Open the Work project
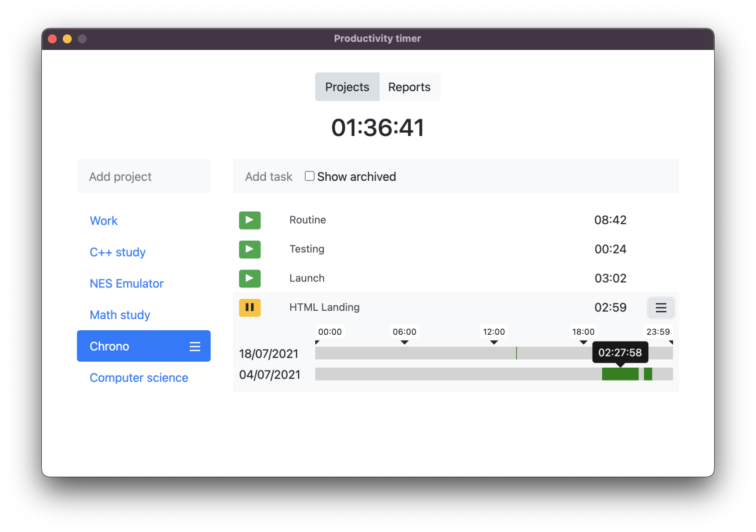This screenshot has width=756, height=532. click(x=104, y=221)
